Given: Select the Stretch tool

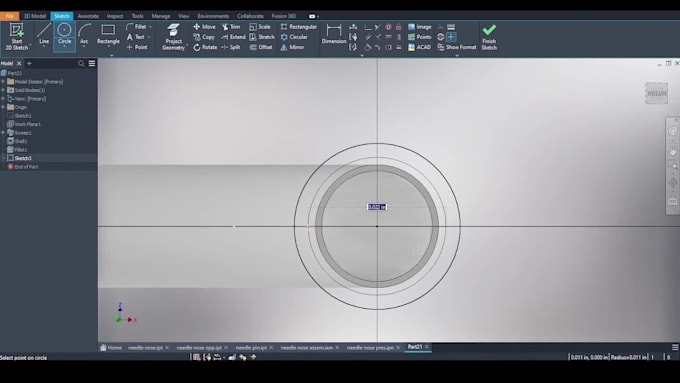Looking at the screenshot, I should (x=262, y=37).
